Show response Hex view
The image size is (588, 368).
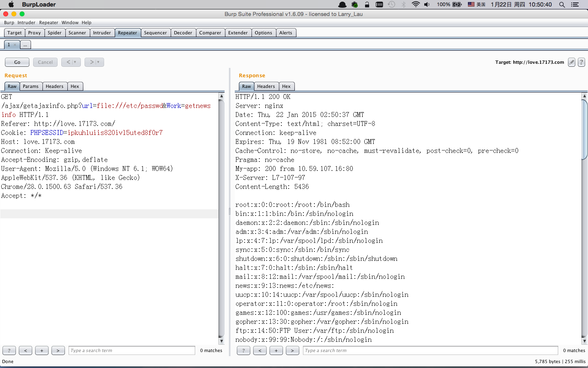[286, 86]
